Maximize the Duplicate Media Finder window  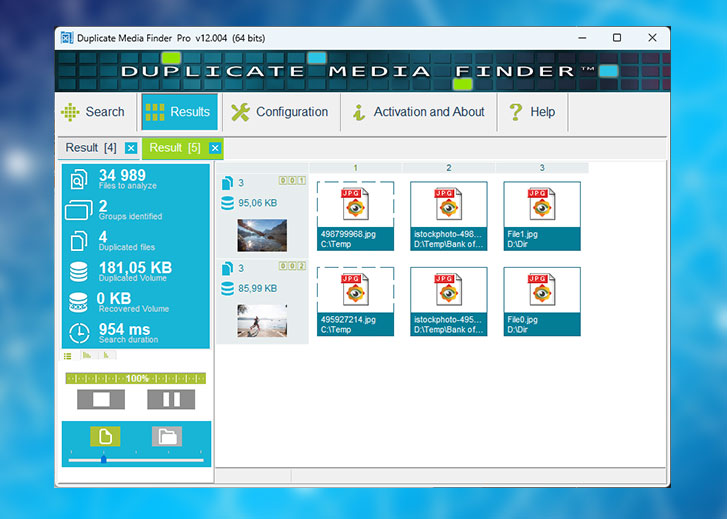click(617, 38)
